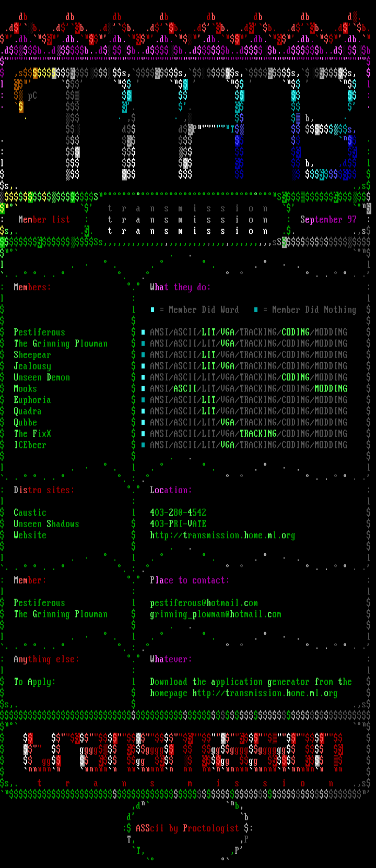Click the status square in the Sheepear row
The image size is (376, 868).
[143, 355]
